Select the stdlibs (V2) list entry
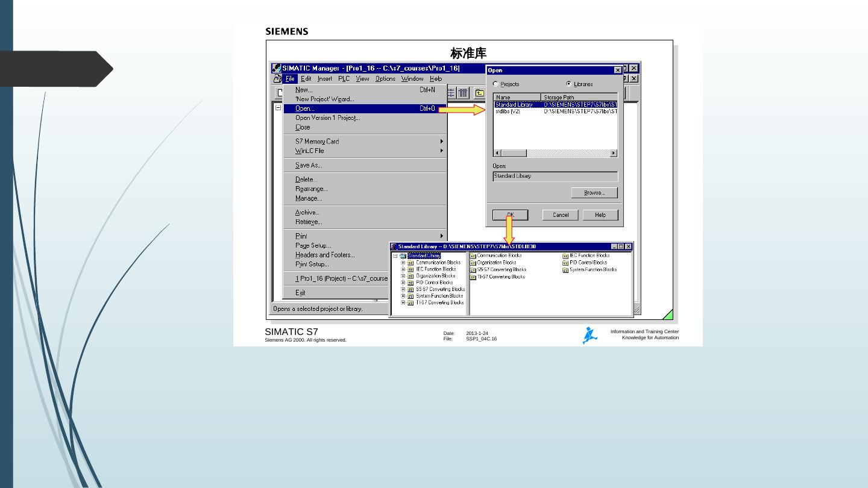 pyautogui.click(x=508, y=111)
